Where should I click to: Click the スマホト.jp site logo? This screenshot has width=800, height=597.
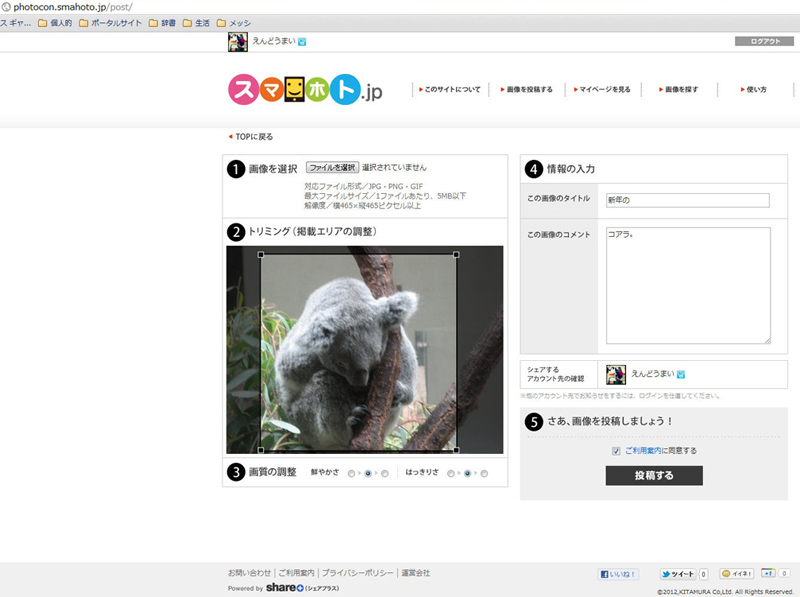(305, 90)
